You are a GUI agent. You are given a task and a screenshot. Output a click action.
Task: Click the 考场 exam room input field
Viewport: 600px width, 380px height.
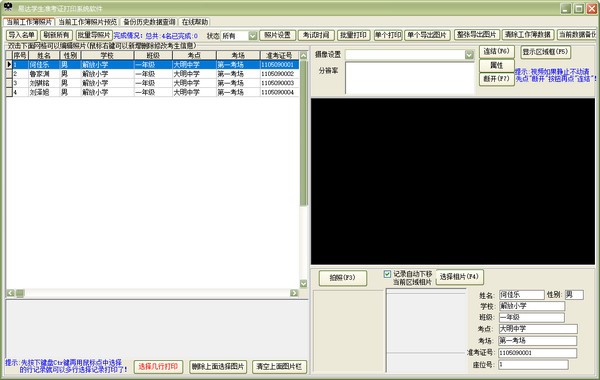click(x=538, y=341)
